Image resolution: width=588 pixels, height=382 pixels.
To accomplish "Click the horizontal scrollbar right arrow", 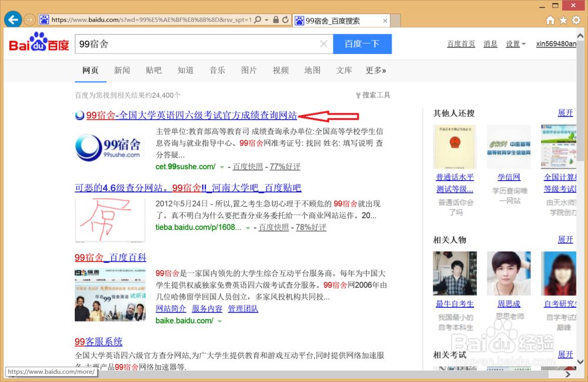I will (x=568, y=374).
